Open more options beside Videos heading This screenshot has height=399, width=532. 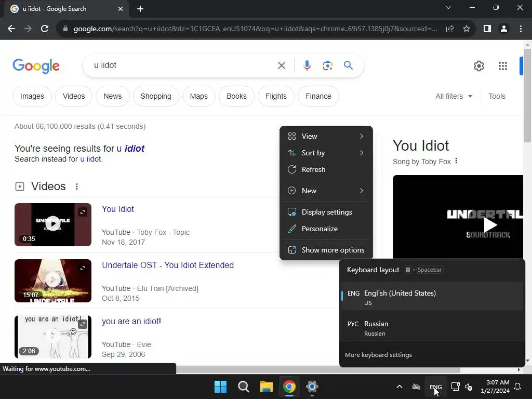coord(77,187)
